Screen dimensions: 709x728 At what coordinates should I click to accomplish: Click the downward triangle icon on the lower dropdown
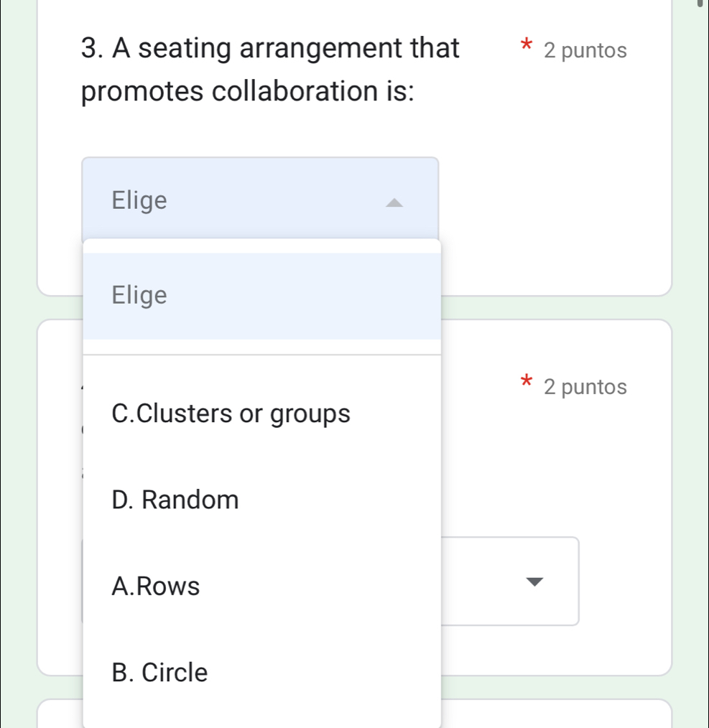pos(533,582)
